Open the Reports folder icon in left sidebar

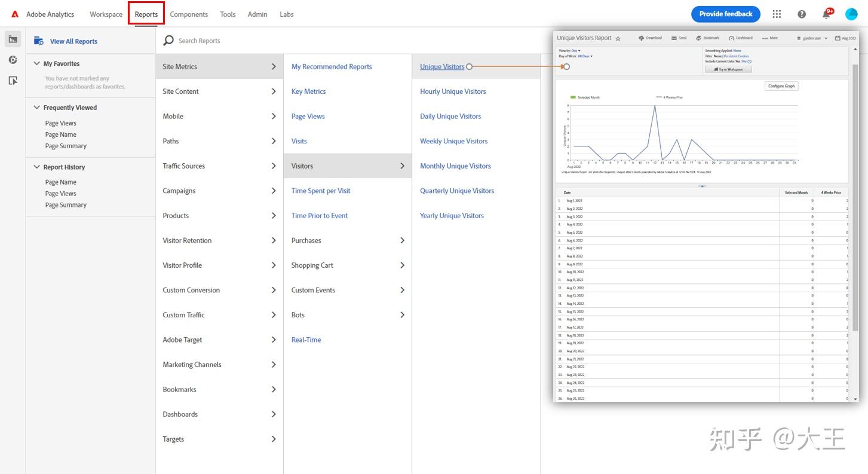tap(13, 38)
